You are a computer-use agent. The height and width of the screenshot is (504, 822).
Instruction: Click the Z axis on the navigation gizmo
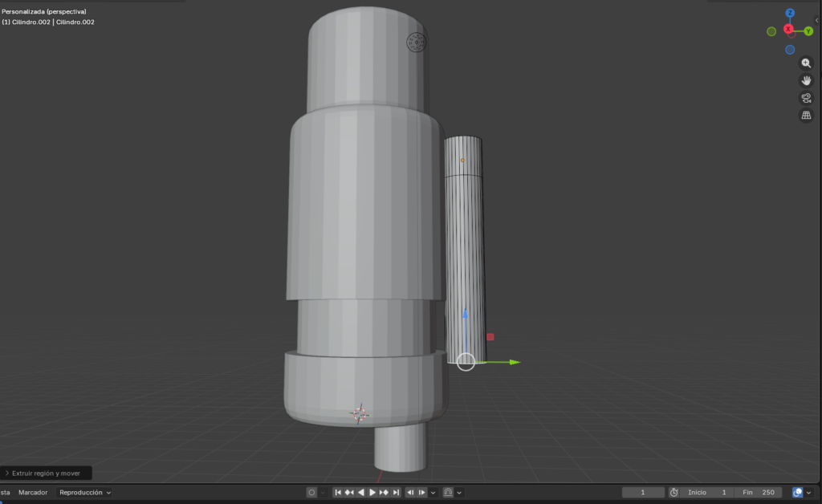789,12
